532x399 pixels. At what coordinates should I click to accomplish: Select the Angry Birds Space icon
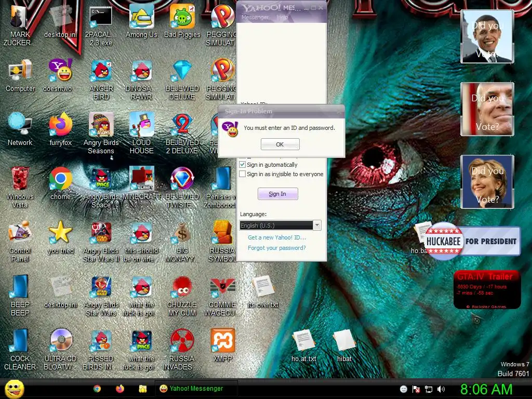click(x=101, y=187)
